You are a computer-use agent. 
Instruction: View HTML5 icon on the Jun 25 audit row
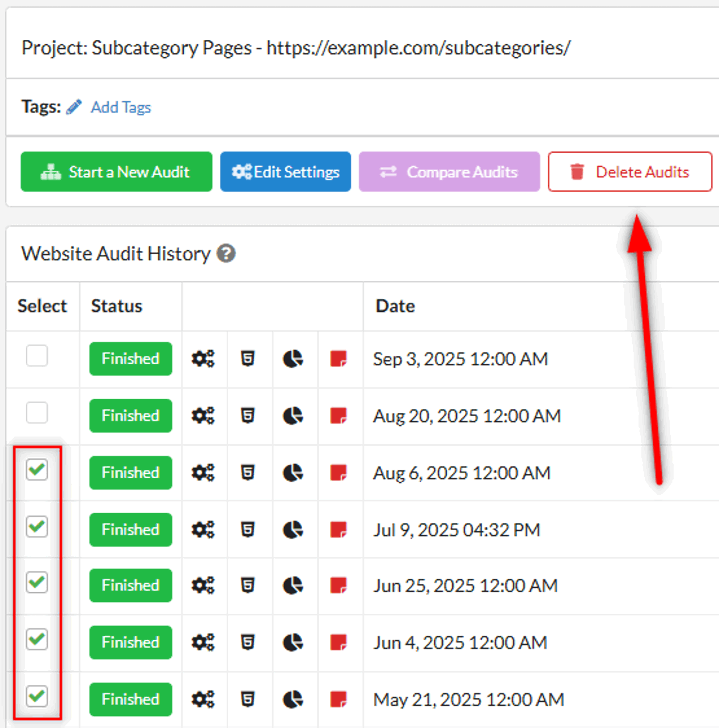[x=248, y=585]
